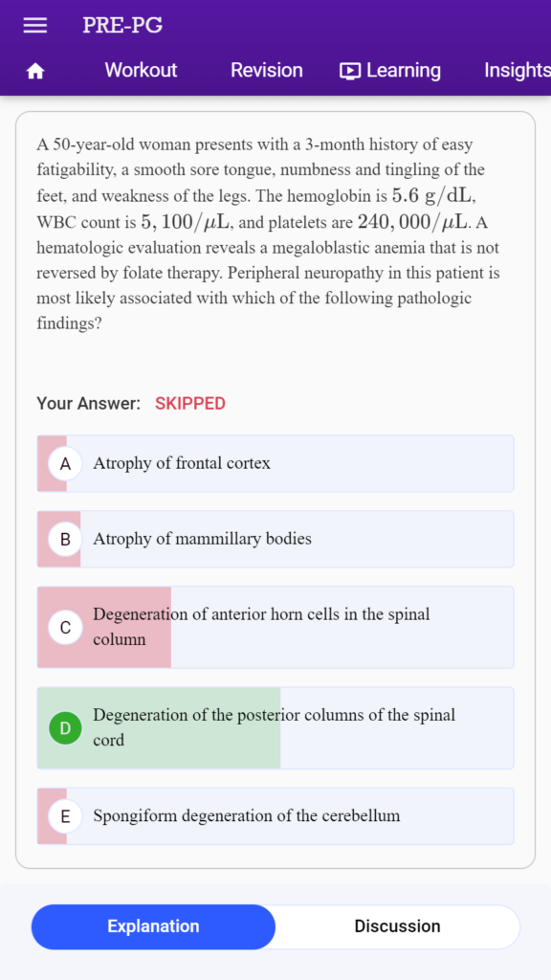This screenshot has height=980, width=551.
Task: Select option B circle
Action: click(65, 540)
